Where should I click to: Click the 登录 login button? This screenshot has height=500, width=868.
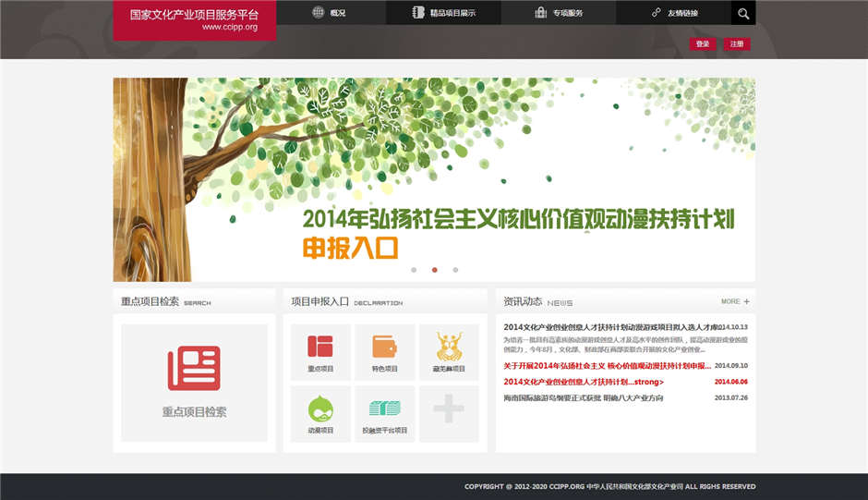[703, 44]
